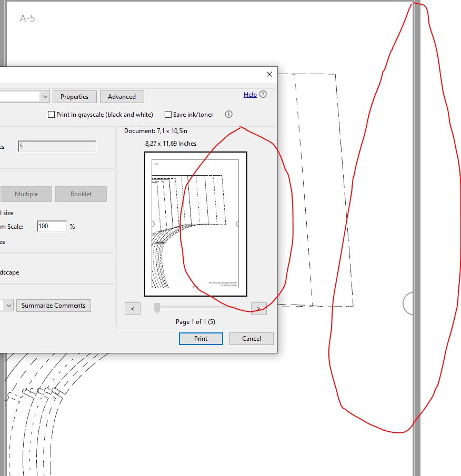Click the number of copies field
Screen dimensions: 461x476
57,146
